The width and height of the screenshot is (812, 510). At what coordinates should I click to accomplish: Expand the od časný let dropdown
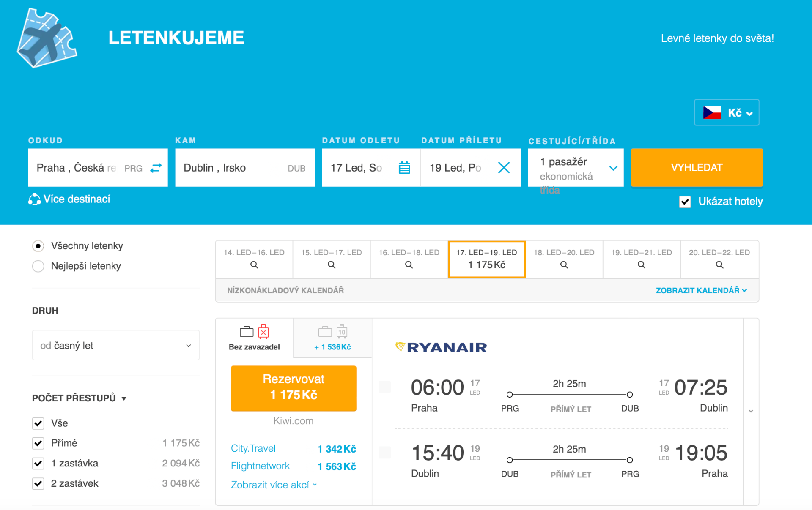115,345
